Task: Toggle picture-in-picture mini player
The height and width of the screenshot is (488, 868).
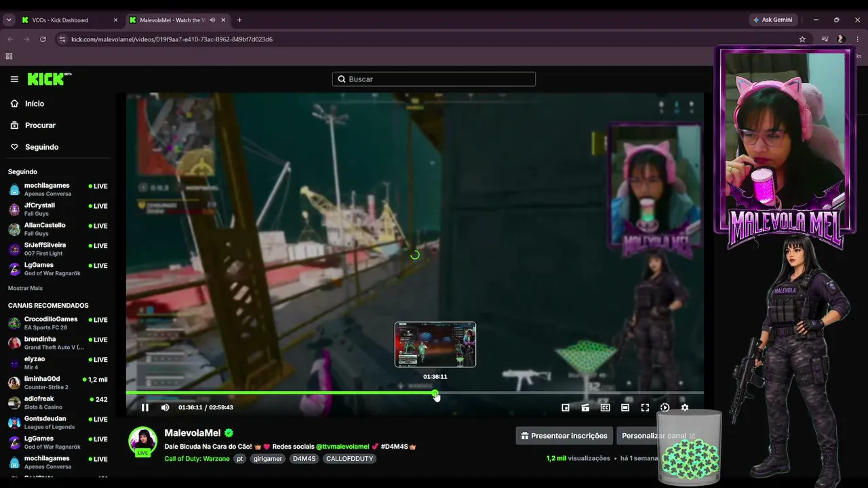Action: click(x=566, y=407)
